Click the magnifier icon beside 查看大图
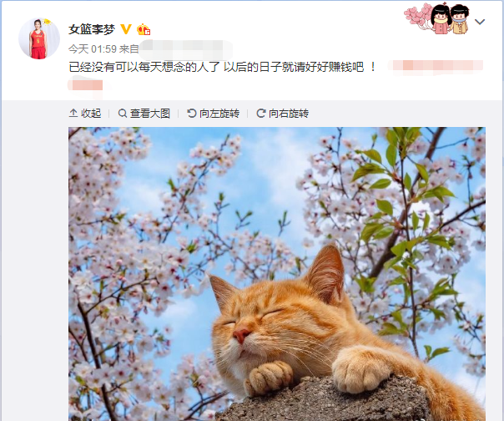504x421 pixels. [x=123, y=114]
